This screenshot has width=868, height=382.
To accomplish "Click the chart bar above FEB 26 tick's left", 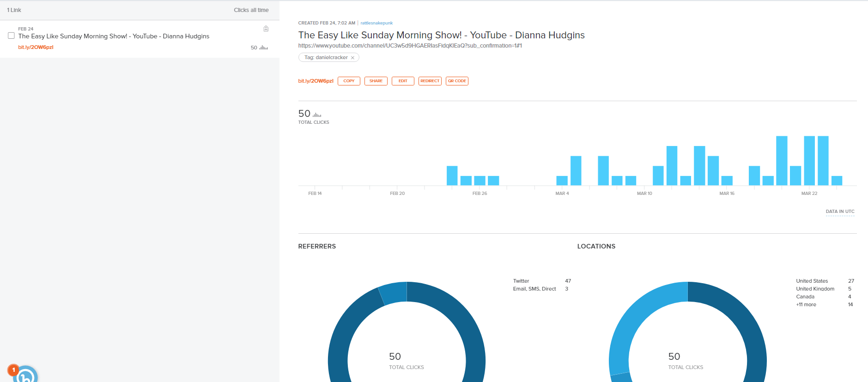I will click(466, 181).
